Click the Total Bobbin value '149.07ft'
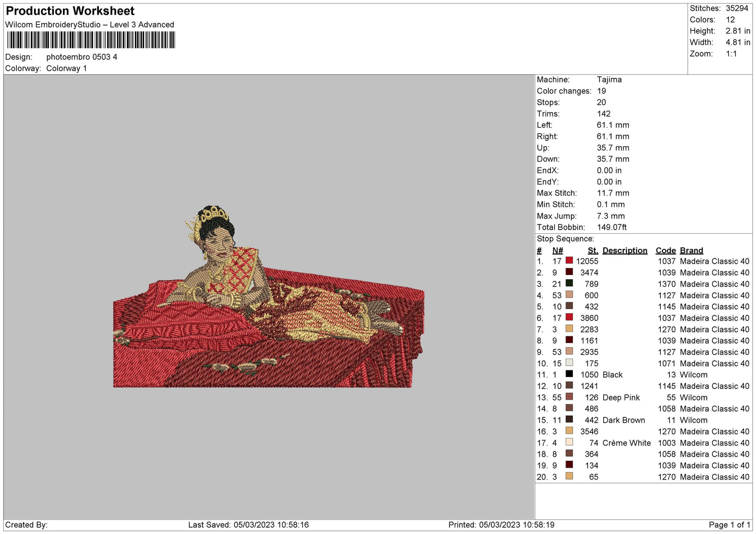The height and width of the screenshot is (534, 756). coord(612,228)
